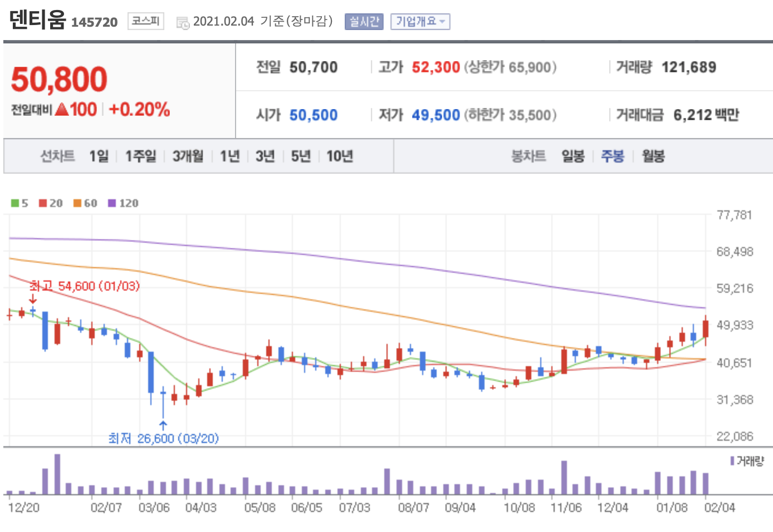Select the 1일 line chart tab
The height and width of the screenshot is (532, 773).
[x=99, y=156]
